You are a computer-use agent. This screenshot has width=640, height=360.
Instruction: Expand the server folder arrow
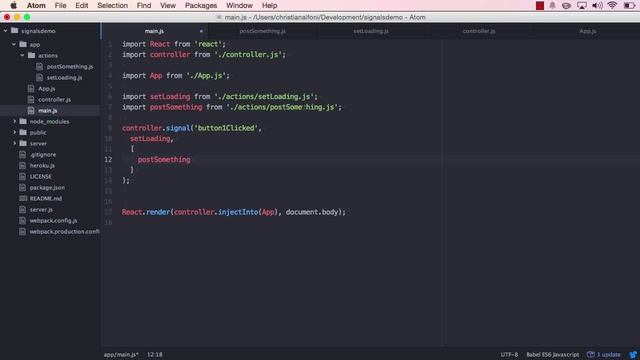click(15, 143)
